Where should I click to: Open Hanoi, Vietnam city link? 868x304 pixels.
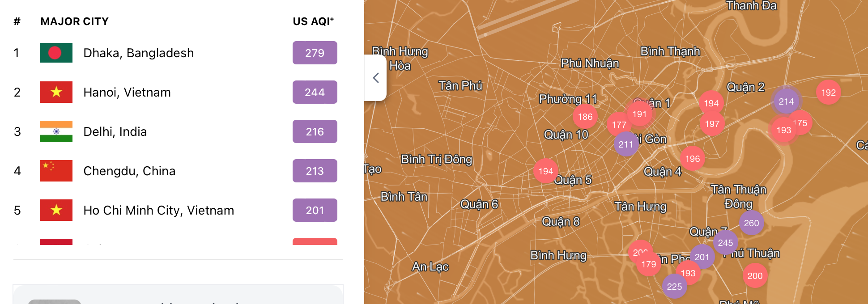127,92
